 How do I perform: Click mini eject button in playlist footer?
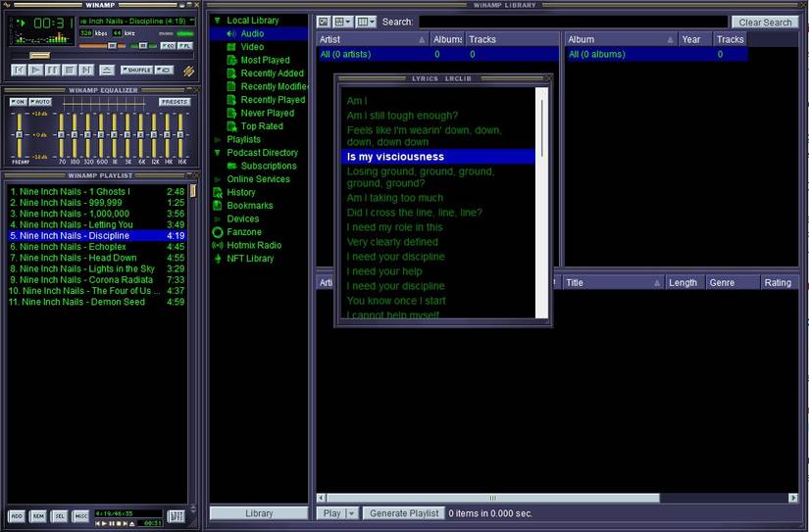click(x=131, y=524)
